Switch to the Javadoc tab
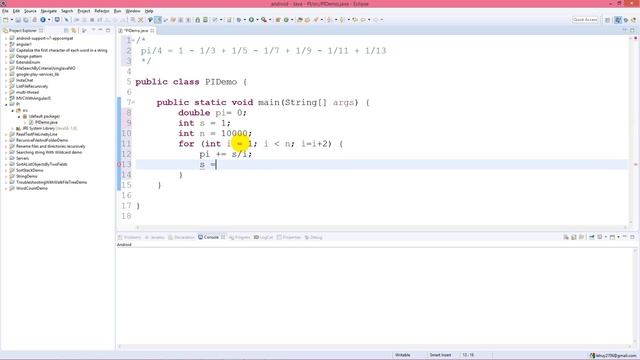Screen dimensions: 640x360 (155, 237)
